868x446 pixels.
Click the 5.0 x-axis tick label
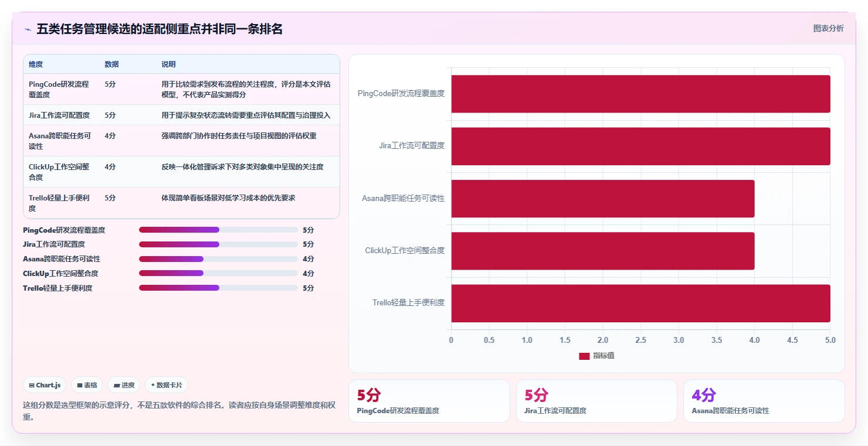830,340
